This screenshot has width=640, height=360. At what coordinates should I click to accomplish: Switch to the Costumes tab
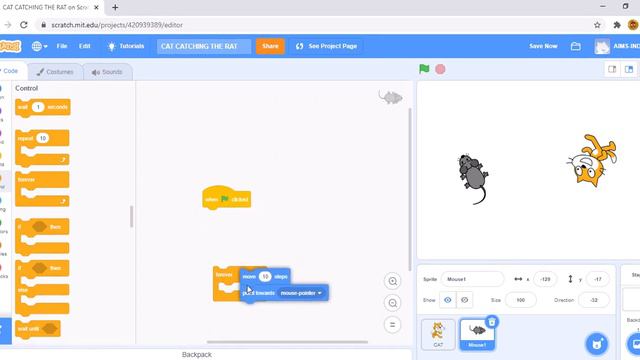(x=55, y=72)
